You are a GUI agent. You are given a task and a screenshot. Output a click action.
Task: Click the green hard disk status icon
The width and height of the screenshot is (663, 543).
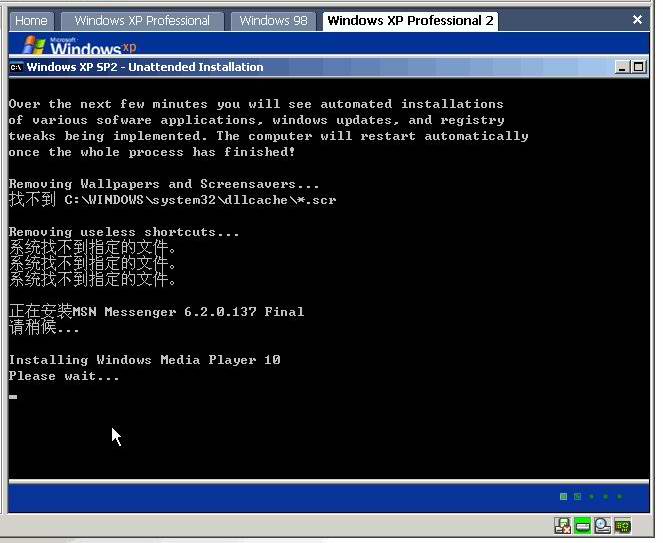click(583, 526)
